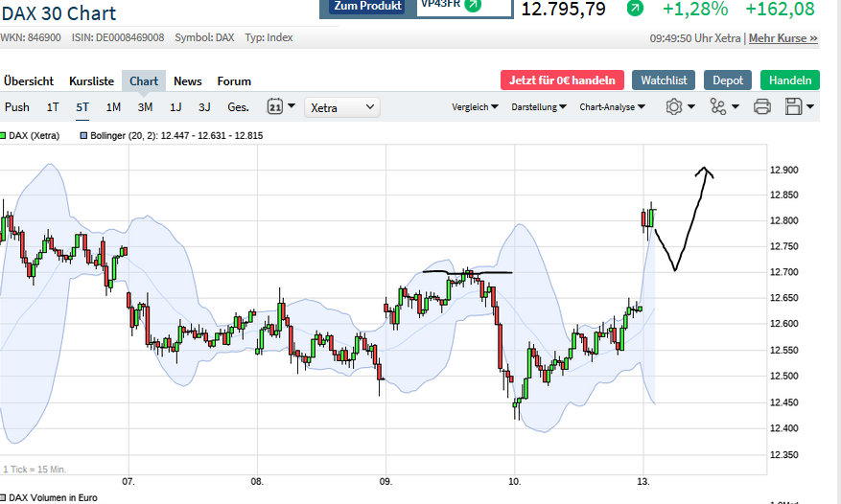Toggle DAX (Xetra) legend marker
The width and height of the screenshot is (841, 504).
[4, 136]
